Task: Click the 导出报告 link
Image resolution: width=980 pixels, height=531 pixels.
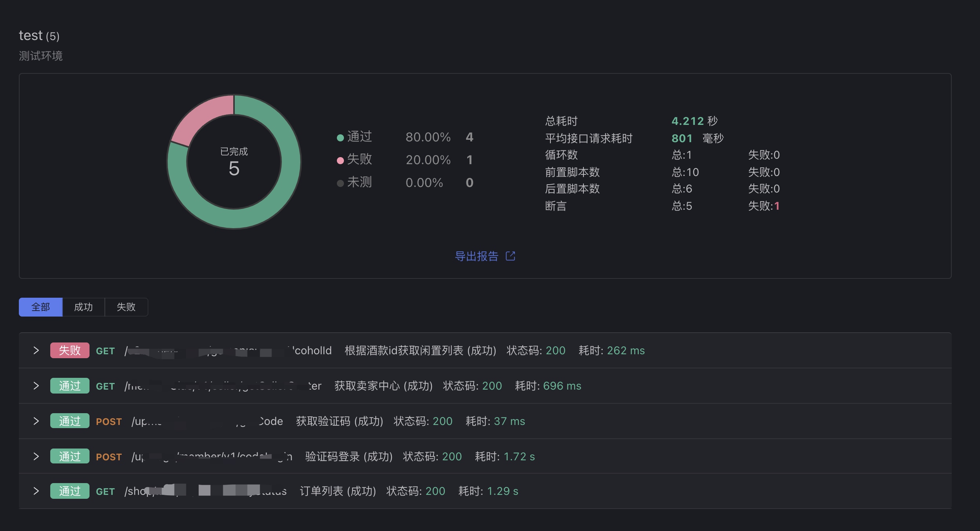Action: [476, 256]
